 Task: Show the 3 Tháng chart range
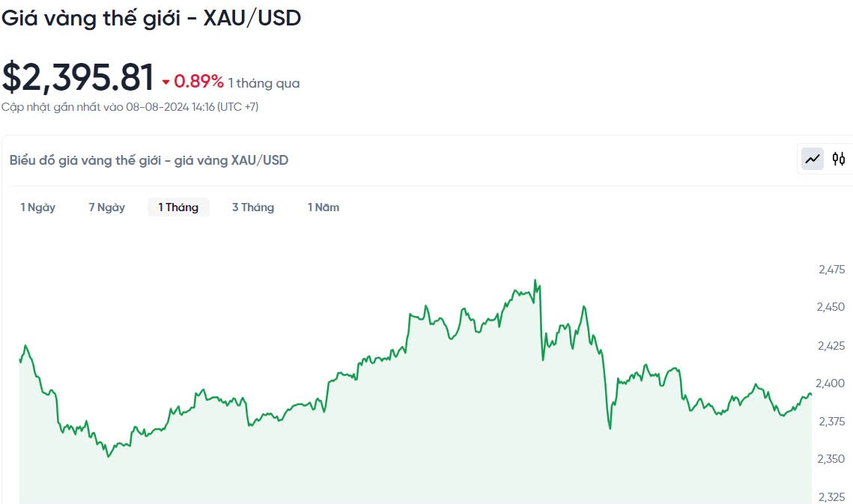click(253, 207)
